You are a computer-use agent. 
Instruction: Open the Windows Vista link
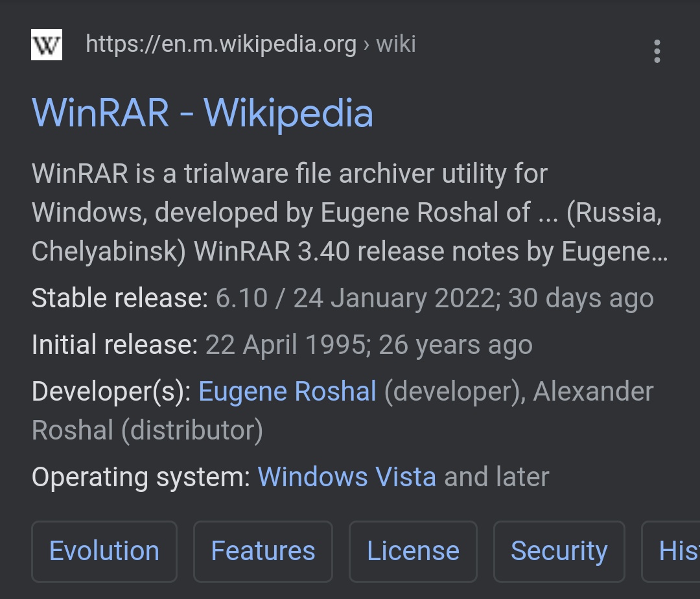[x=347, y=476]
